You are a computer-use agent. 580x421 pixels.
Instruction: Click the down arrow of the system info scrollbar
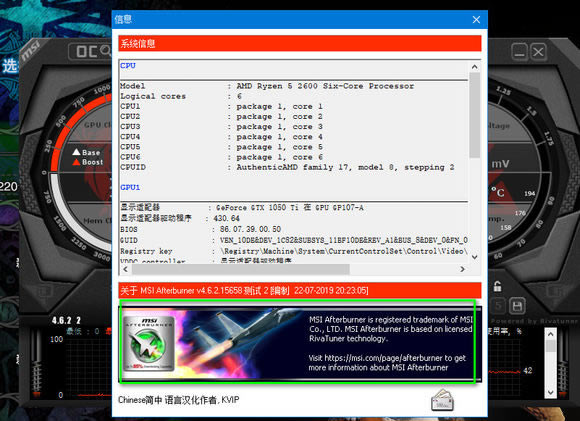pos(475,257)
